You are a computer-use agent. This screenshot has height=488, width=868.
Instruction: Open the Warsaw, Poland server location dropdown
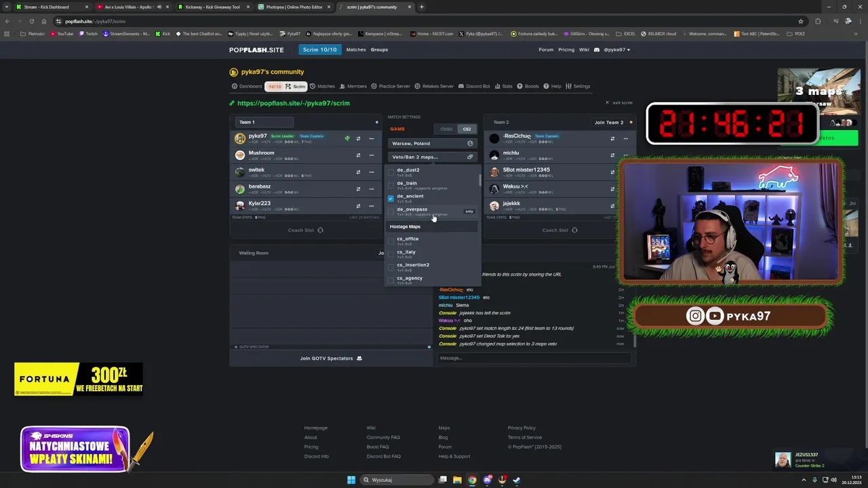pos(433,143)
